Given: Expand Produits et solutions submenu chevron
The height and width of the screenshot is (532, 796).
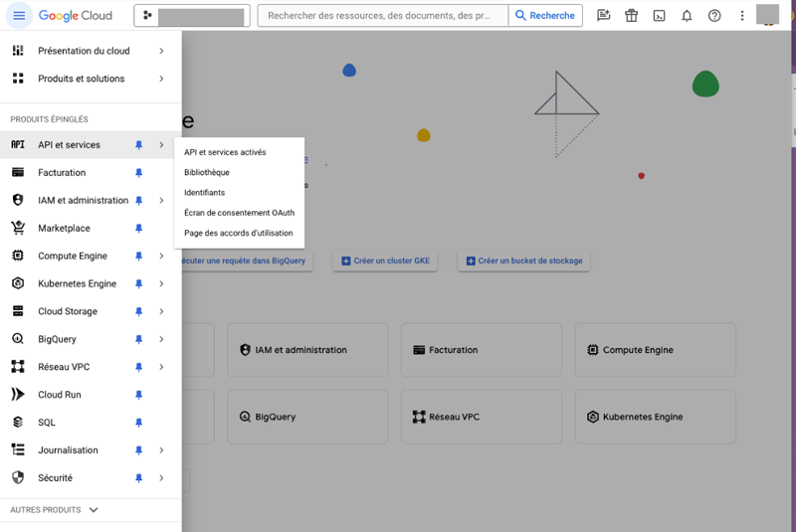Looking at the screenshot, I should click(161, 79).
